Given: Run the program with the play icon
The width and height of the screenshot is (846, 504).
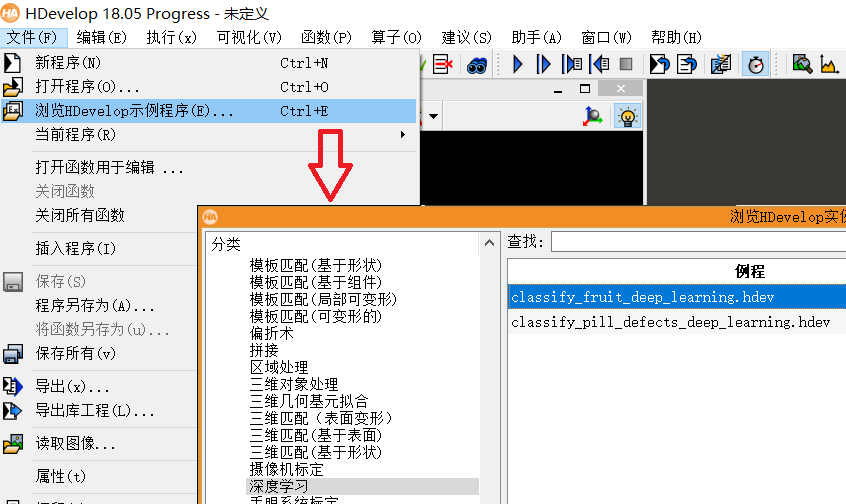Looking at the screenshot, I should pos(517,64).
